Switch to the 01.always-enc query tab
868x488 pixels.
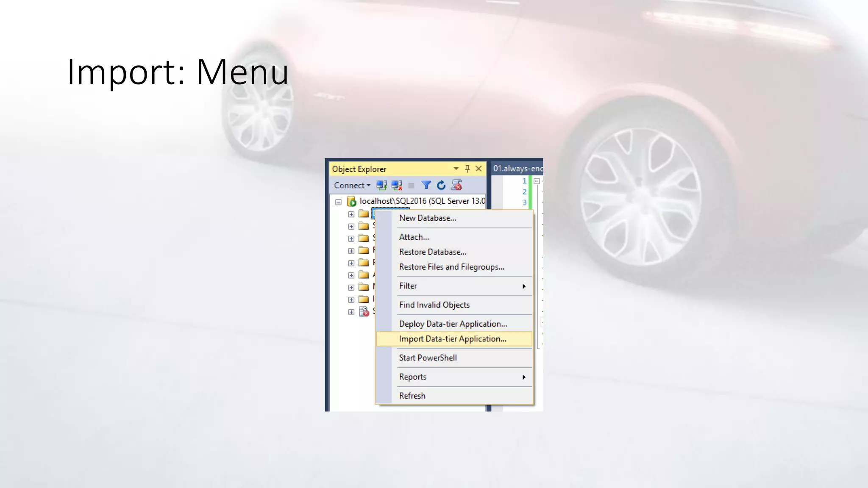[x=517, y=168]
